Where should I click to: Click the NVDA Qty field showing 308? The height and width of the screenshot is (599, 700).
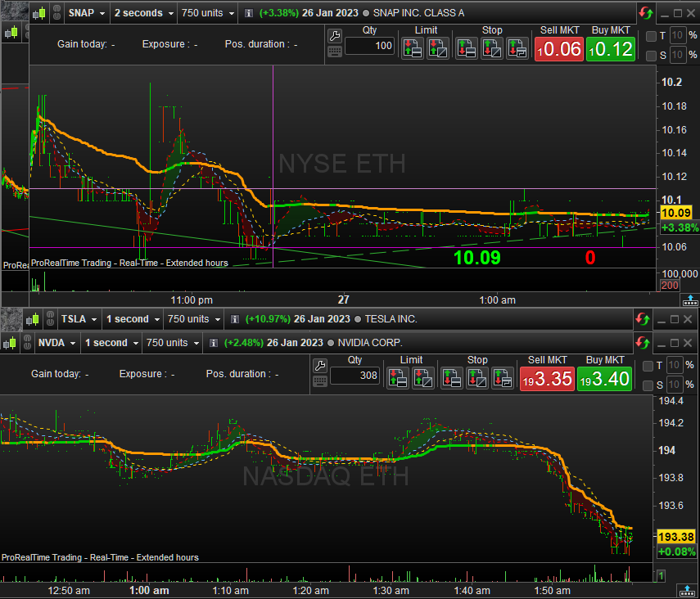point(355,376)
